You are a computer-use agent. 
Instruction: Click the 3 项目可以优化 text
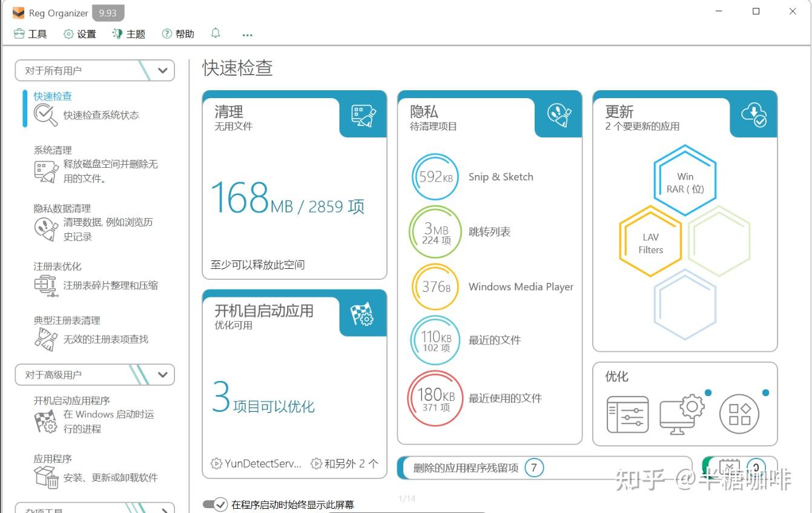tap(263, 399)
